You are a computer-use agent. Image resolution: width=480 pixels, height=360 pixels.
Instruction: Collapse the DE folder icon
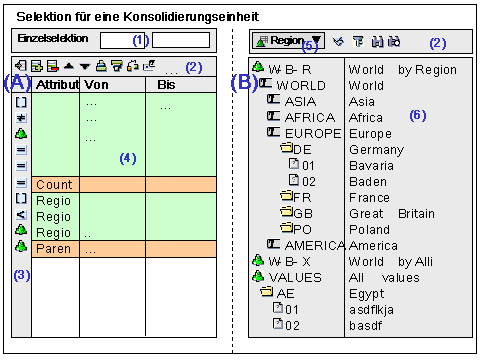coord(286,147)
